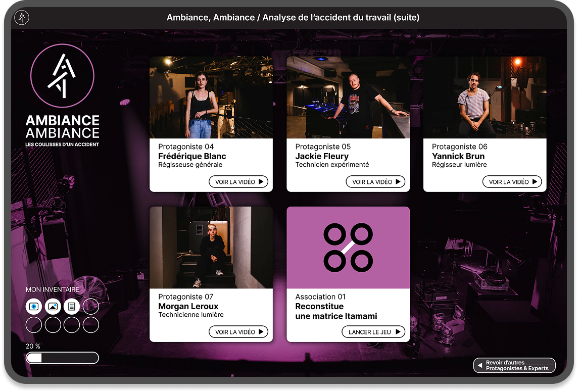The width and height of the screenshot is (578, 392).
Task: Open Morgan Leroux's photo thumbnail
Action: (x=211, y=248)
